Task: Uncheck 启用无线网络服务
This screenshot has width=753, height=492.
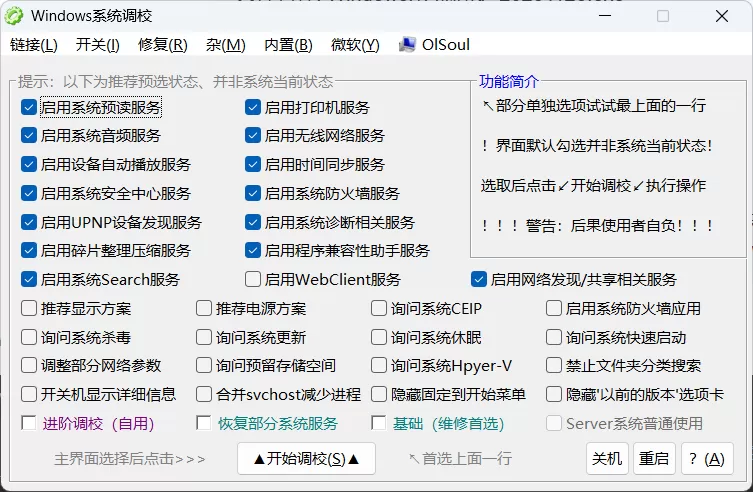Action: point(253,135)
